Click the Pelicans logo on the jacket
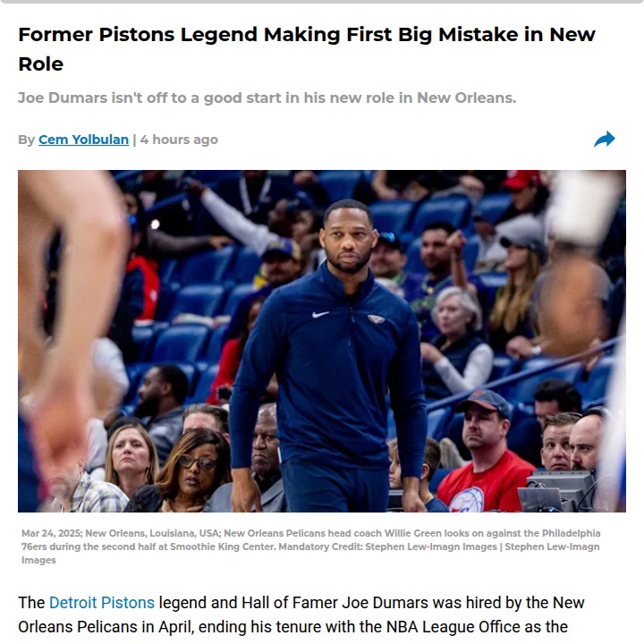The height and width of the screenshot is (644, 644). click(376, 318)
